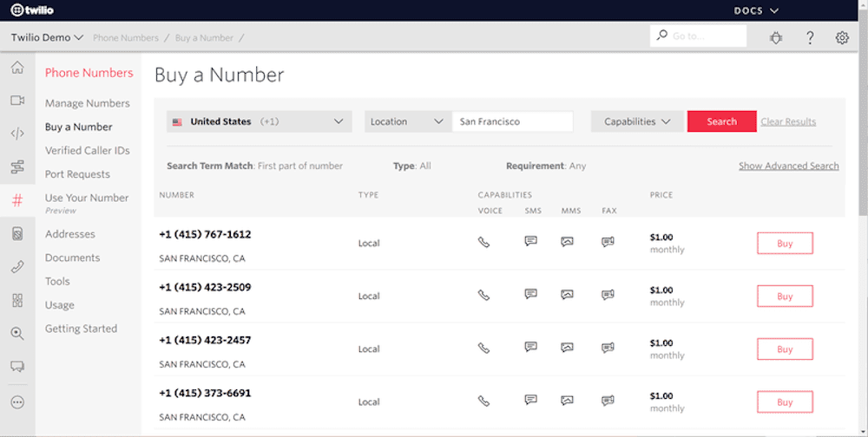Open the All Products ellipsis sidebar icon
868x437 pixels.
[x=17, y=402]
